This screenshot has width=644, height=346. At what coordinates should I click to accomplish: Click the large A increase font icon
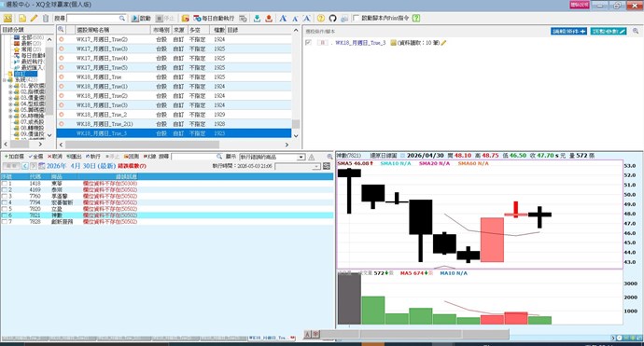[283, 19]
